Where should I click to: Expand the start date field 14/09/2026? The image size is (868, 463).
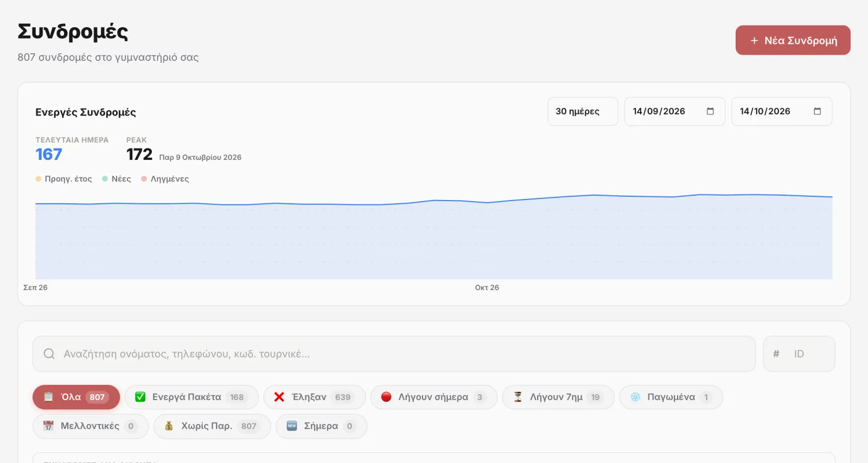coord(674,111)
